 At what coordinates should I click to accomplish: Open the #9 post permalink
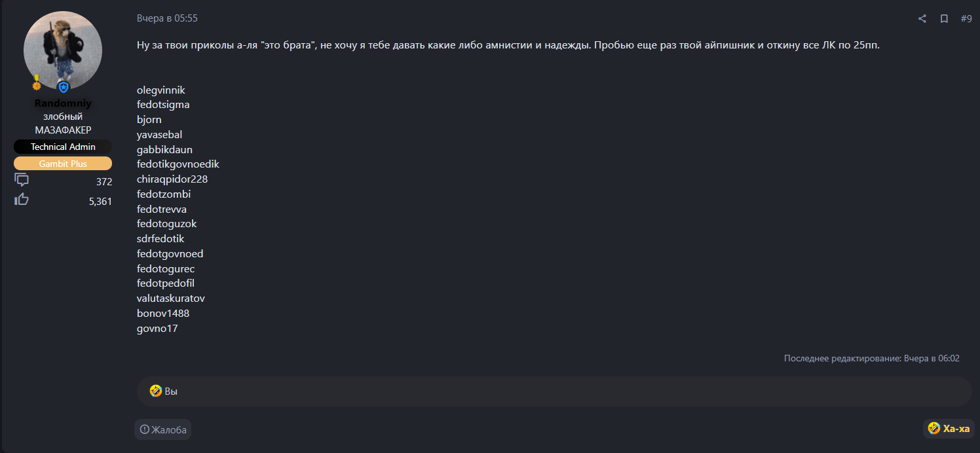pyautogui.click(x=966, y=19)
